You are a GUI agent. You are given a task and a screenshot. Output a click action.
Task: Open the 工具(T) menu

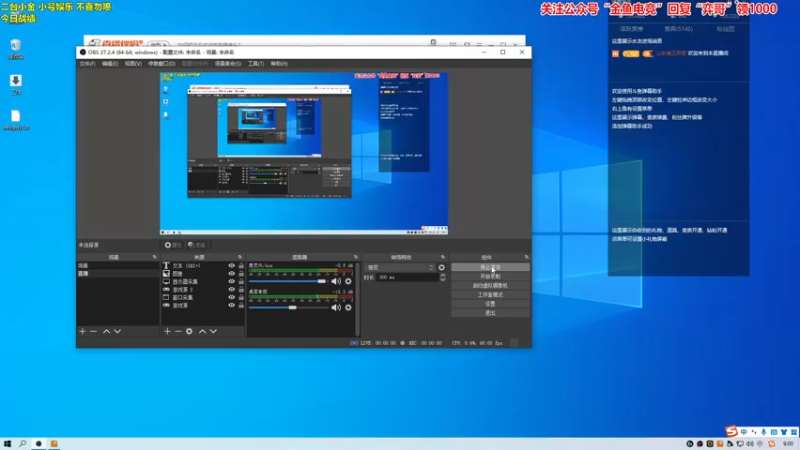[x=256, y=64]
